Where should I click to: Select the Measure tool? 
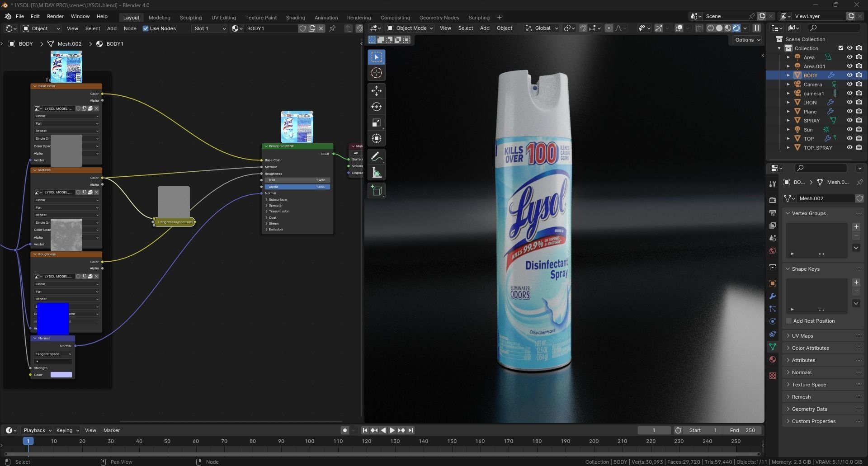click(376, 172)
